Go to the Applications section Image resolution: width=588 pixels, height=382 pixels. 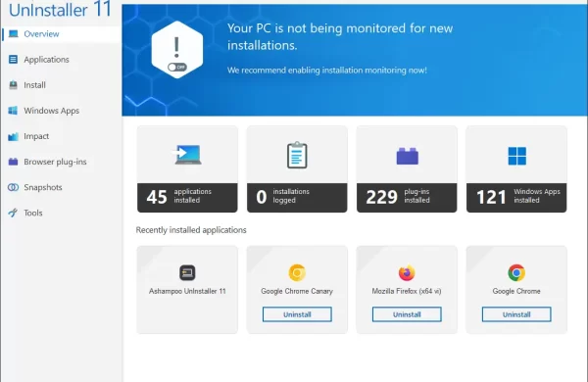tap(61, 60)
